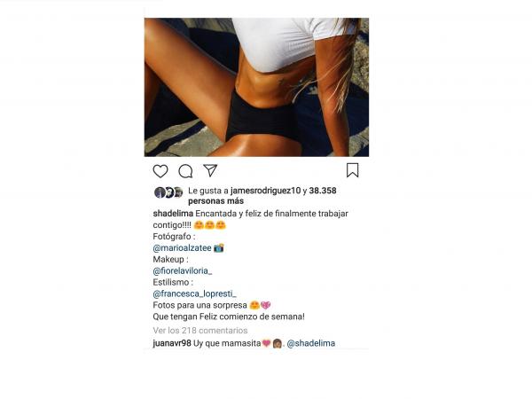Viewport: 532px width, 399px height.
Task: Visit the @marioalzatee photographer mention
Action: (x=182, y=248)
